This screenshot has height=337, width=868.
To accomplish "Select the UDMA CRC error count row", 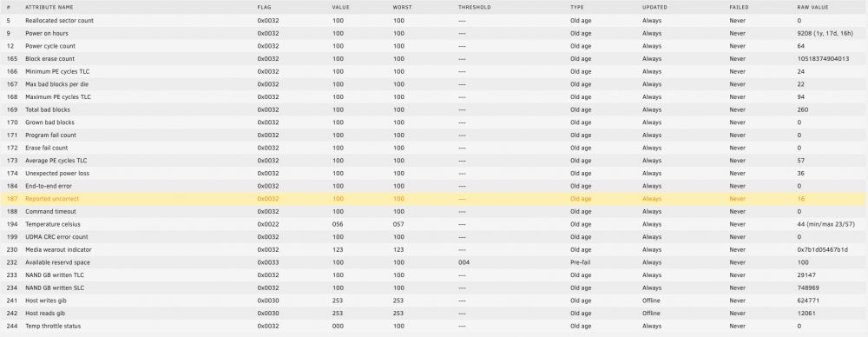I will pos(434,236).
